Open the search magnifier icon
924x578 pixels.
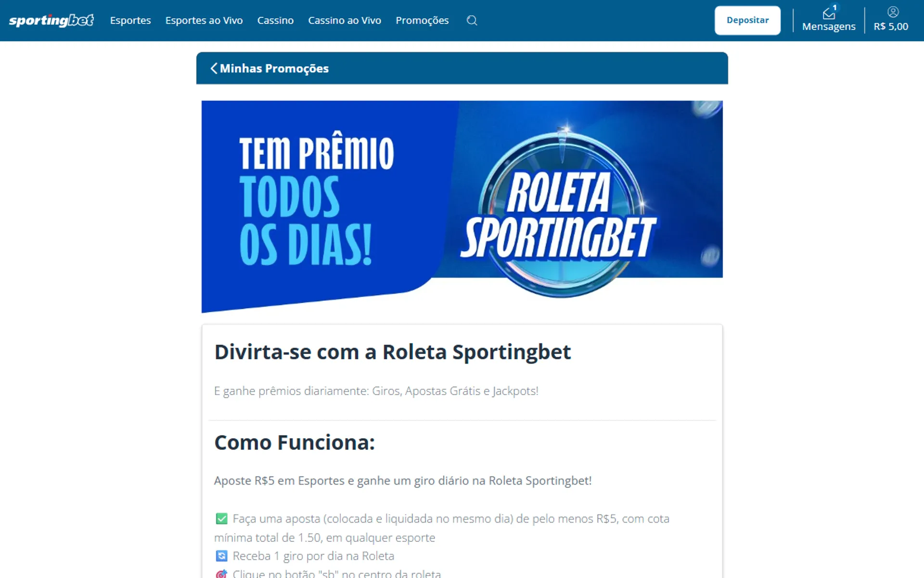coord(472,20)
